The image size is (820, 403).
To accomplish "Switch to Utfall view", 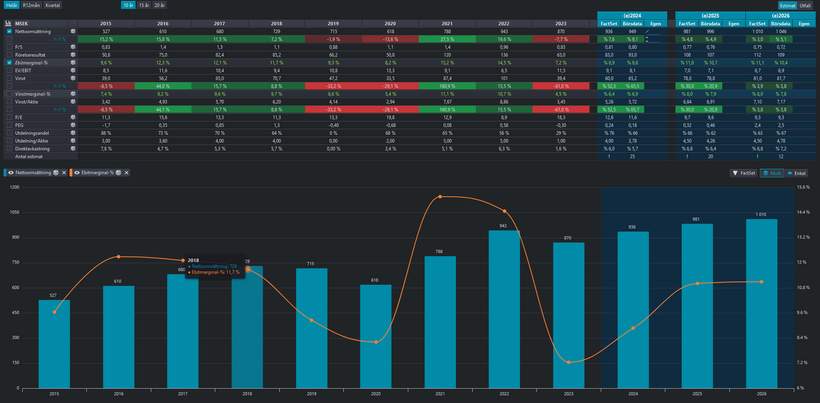I will 806,5.
